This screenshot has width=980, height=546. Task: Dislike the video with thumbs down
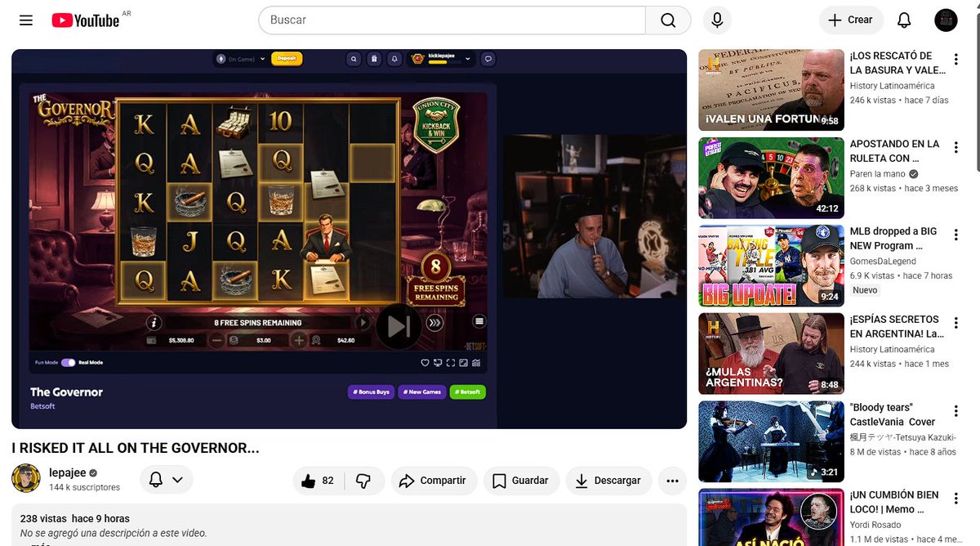(x=363, y=481)
